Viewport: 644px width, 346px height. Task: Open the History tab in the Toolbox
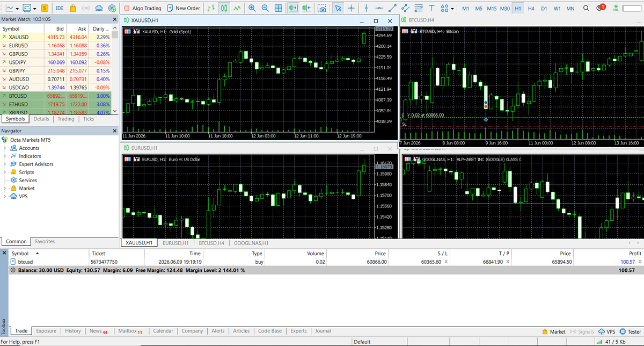73,331
